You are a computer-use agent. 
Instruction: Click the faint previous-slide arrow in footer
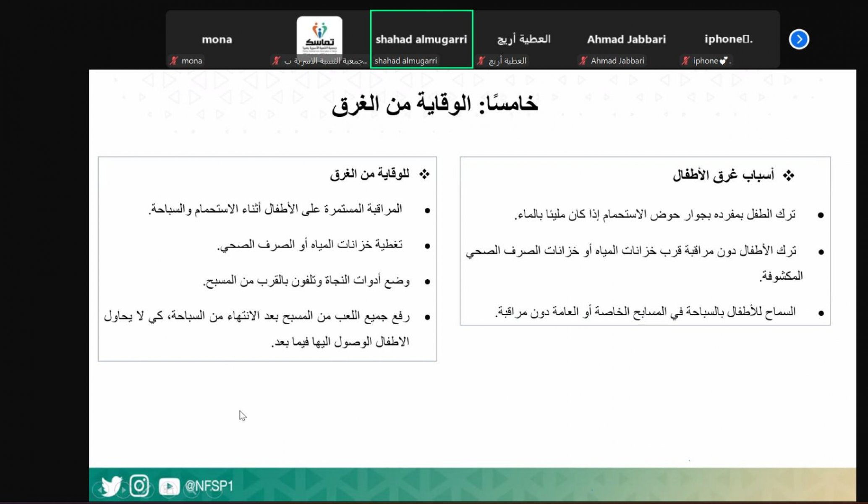pyautogui.click(x=100, y=490)
